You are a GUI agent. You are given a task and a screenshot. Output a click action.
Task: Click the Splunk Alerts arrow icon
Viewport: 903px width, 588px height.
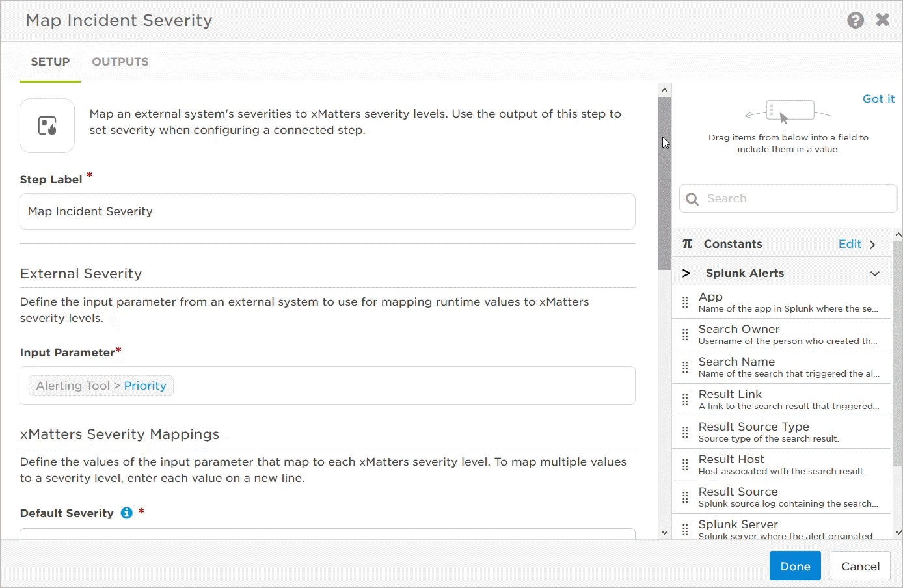pyautogui.click(x=686, y=273)
